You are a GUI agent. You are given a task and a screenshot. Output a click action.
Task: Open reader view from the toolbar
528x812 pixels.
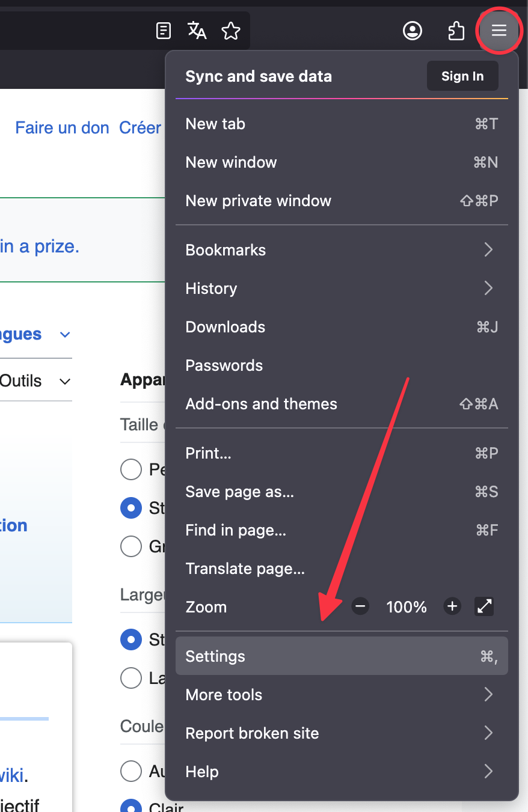point(163,31)
